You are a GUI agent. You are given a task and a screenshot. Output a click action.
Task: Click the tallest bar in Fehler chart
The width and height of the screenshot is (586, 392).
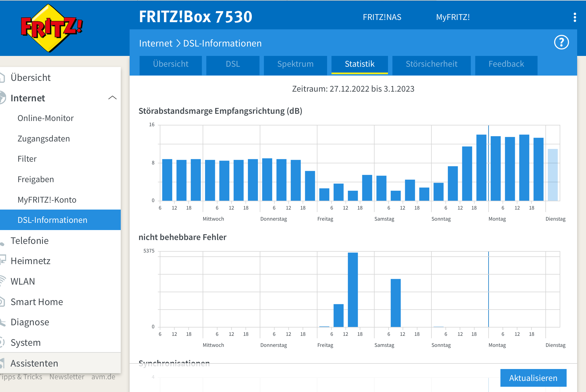(353, 289)
